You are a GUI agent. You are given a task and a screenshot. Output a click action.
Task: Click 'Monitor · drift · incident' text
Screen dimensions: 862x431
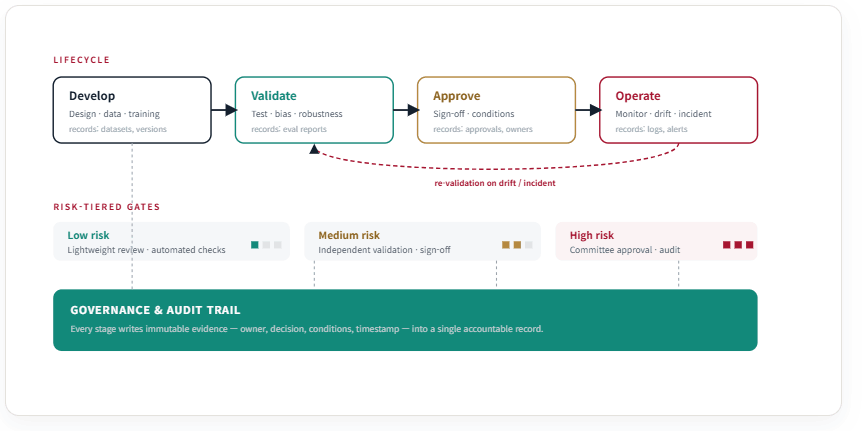[664, 114]
